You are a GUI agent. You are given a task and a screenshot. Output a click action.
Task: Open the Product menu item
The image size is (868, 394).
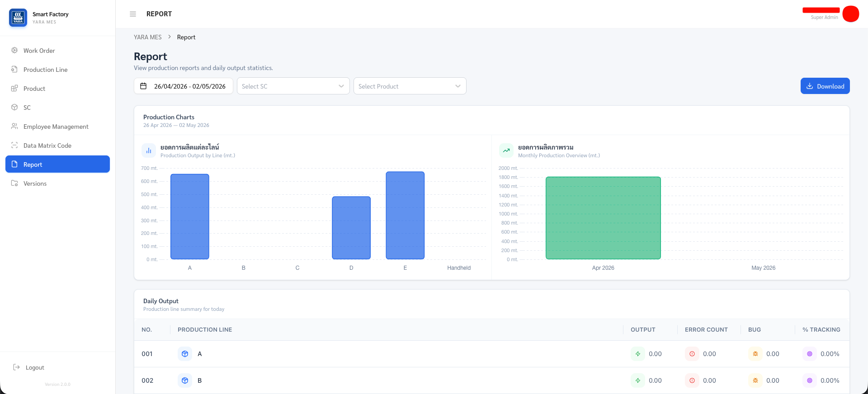click(57, 89)
